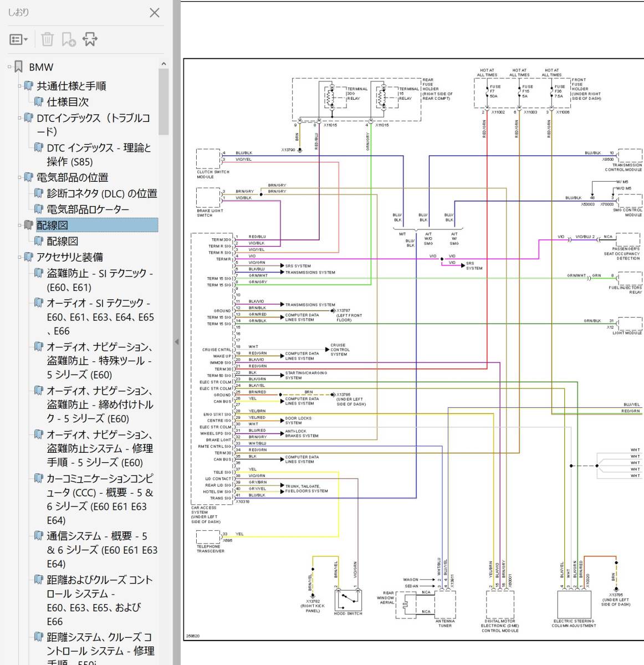Collapse 共通仕様と手順 bookmark

click(x=20, y=86)
